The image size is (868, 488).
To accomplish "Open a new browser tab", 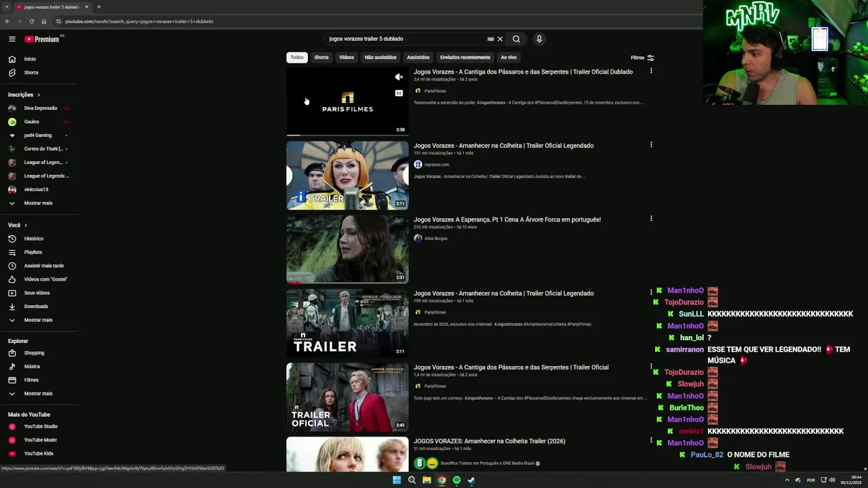I will point(98,7).
